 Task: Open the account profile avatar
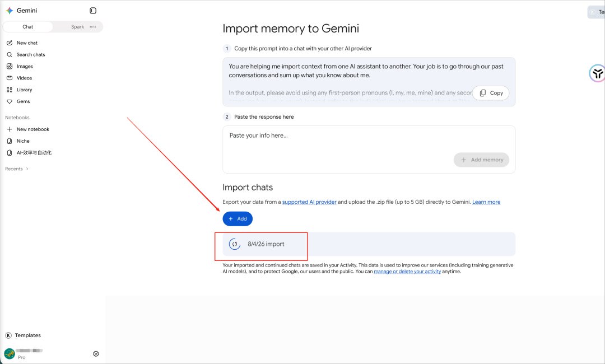pyautogui.click(x=10, y=353)
